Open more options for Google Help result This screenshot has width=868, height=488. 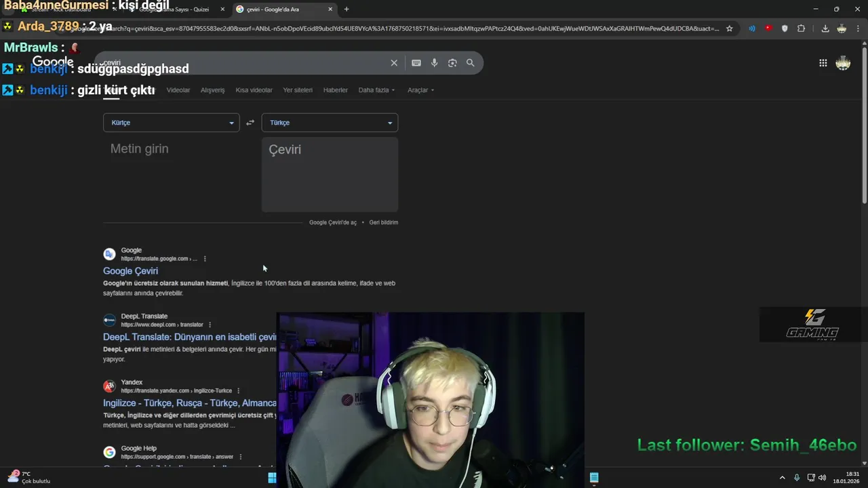tap(241, 457)
